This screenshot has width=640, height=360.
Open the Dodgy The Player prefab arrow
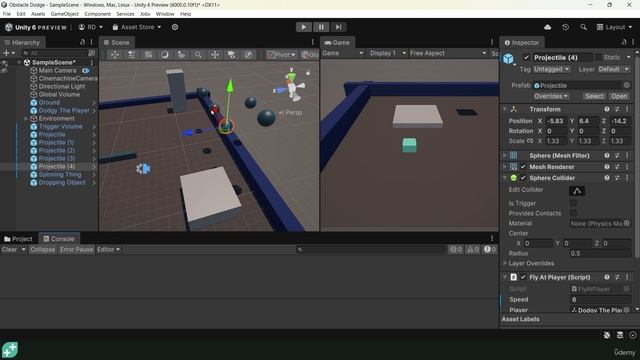tap(94, 111)
